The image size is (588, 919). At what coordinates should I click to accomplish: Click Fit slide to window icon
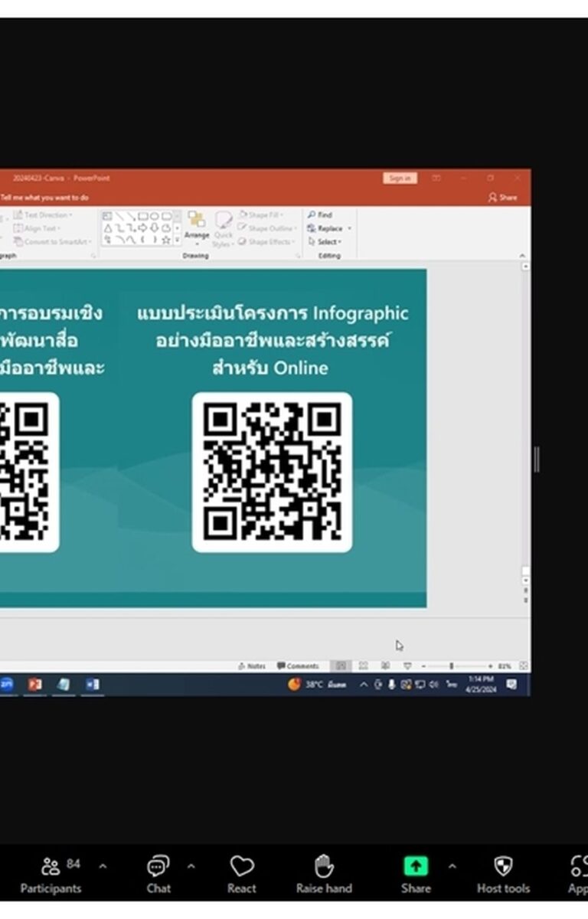pyautogui.click(x=524, y=666)
